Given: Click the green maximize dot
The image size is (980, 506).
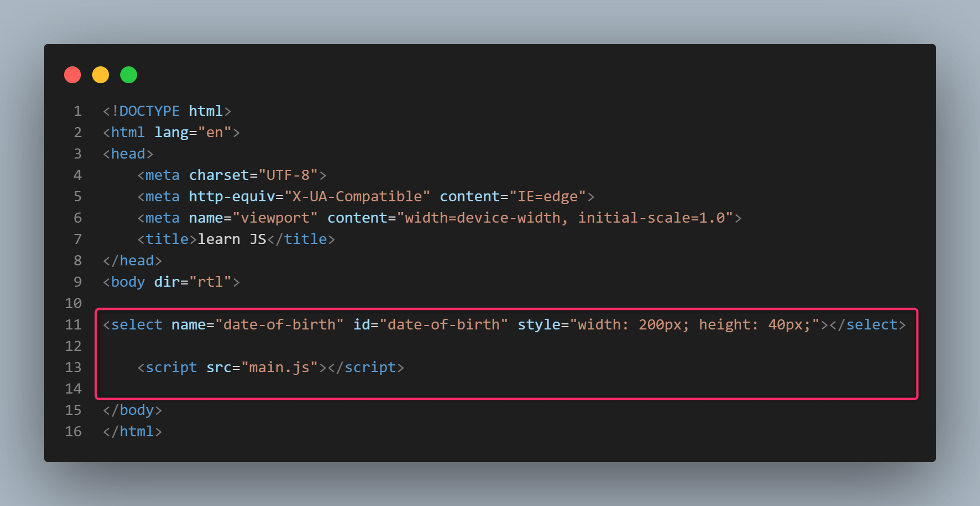Looking at the screenshot, I should 129,75.
